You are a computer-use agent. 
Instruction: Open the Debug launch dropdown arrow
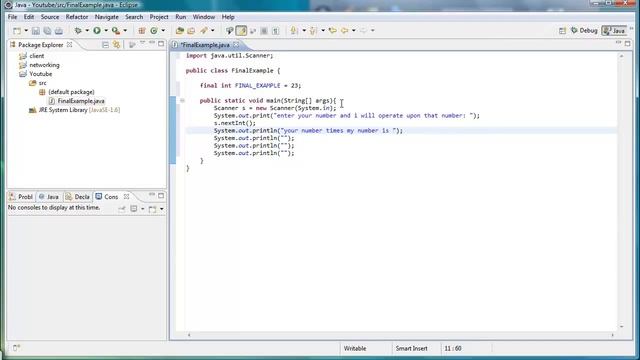[x=87, y=31]
